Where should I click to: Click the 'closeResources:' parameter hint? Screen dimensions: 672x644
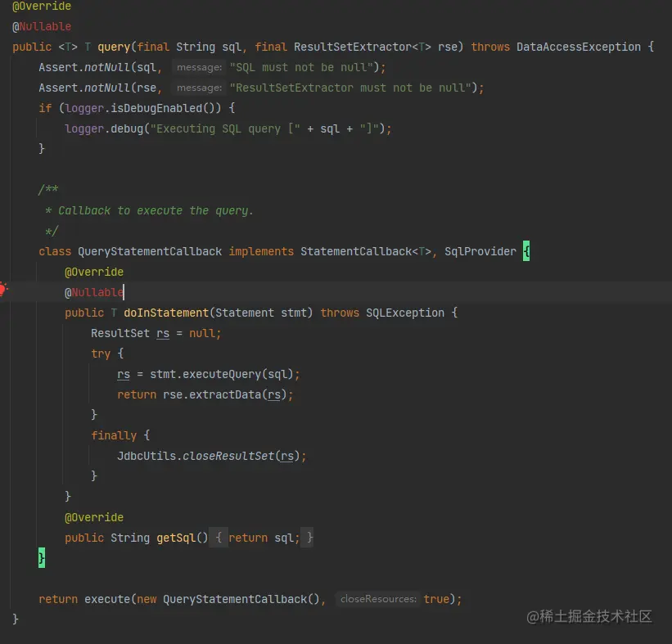click(x=378, y=598)
